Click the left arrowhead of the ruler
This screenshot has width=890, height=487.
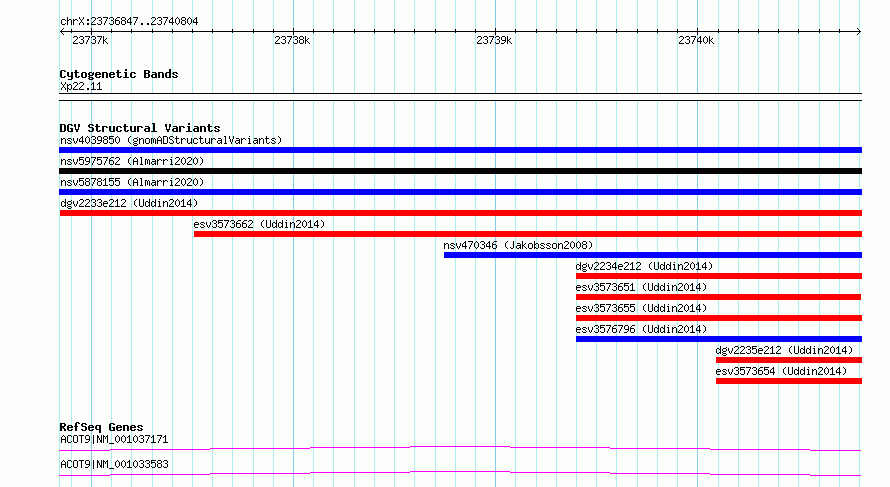pos(62,32)
